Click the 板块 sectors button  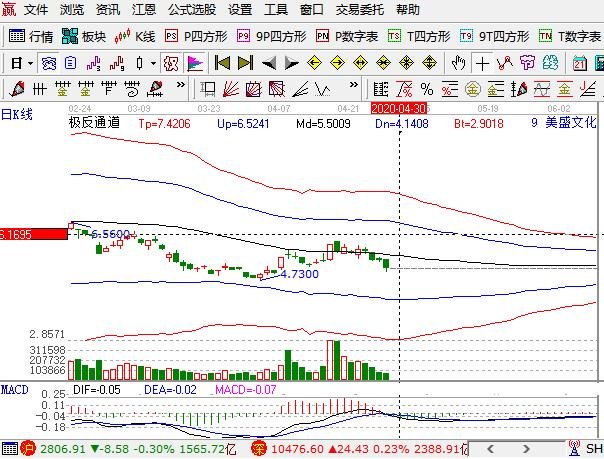pos(84,37)
